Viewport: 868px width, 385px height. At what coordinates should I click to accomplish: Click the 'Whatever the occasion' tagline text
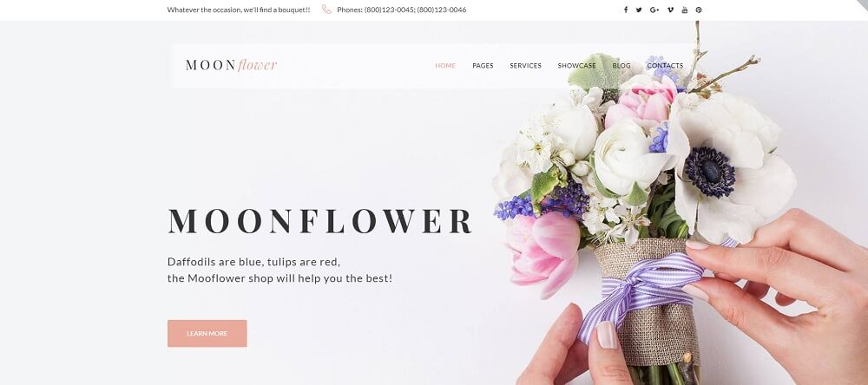click(x=239, y=10)
